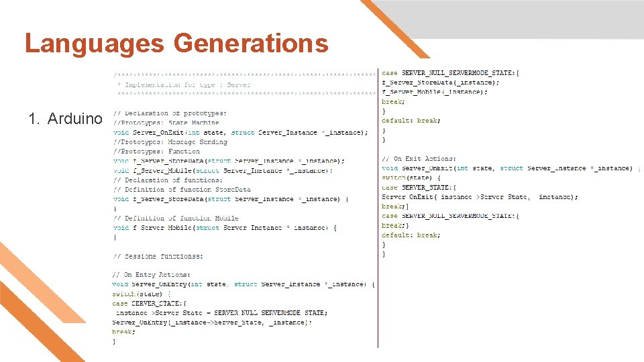This screenshot has height=362, width=644.
Task: Click 'void Server_OnExit' definition in right column
Action: pyautogui.click(x=511, y=168)
